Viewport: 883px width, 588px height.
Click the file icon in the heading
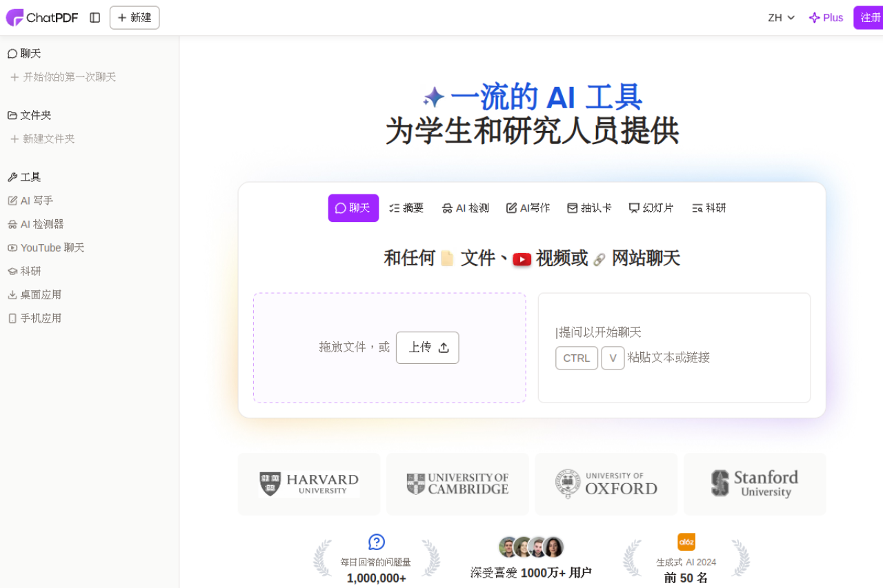[447, 258]
